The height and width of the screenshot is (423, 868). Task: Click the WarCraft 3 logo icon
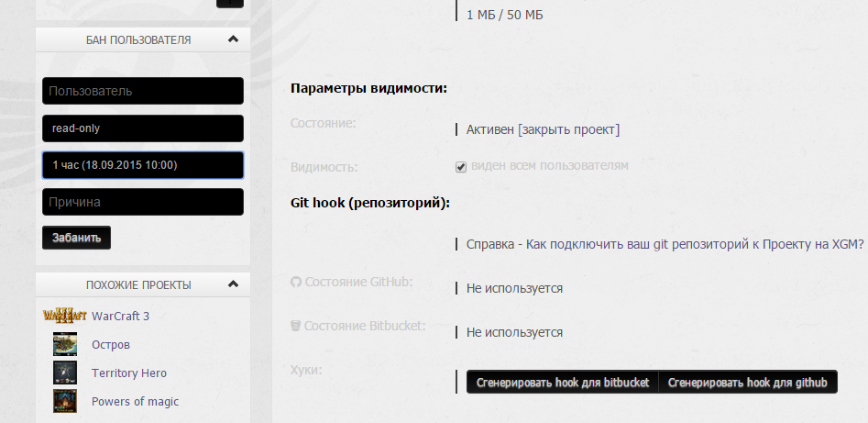65,316
